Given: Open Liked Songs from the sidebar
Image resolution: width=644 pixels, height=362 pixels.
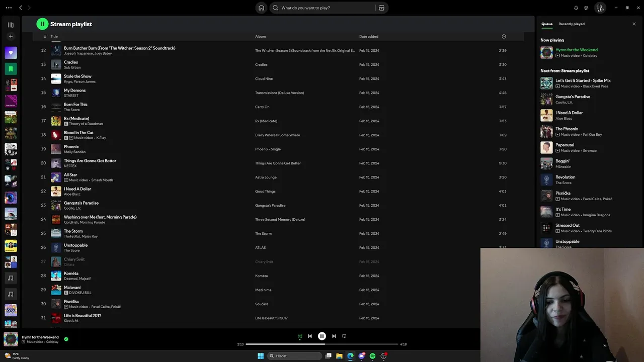Looking at the screenshot, I should pos(11,53).
